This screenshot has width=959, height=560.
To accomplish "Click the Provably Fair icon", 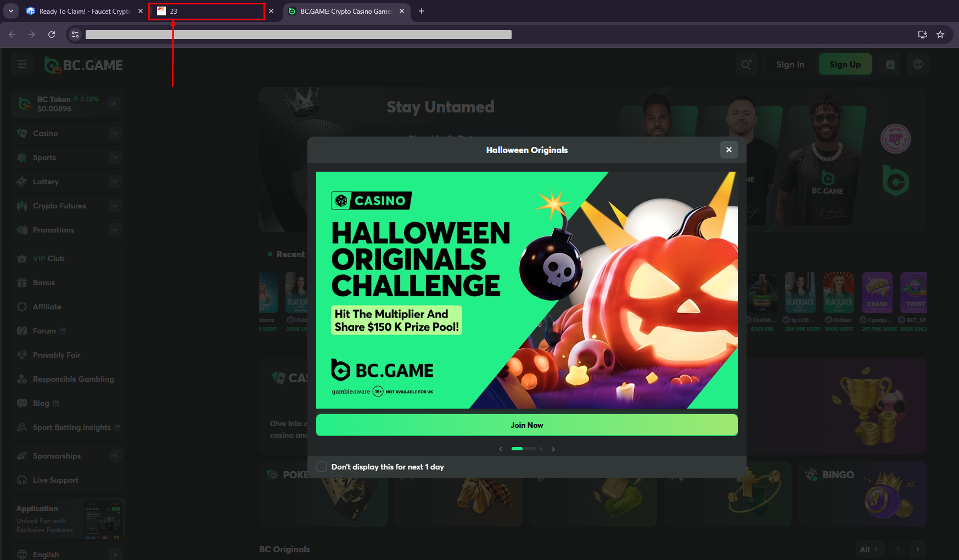I will click(22, 355).
